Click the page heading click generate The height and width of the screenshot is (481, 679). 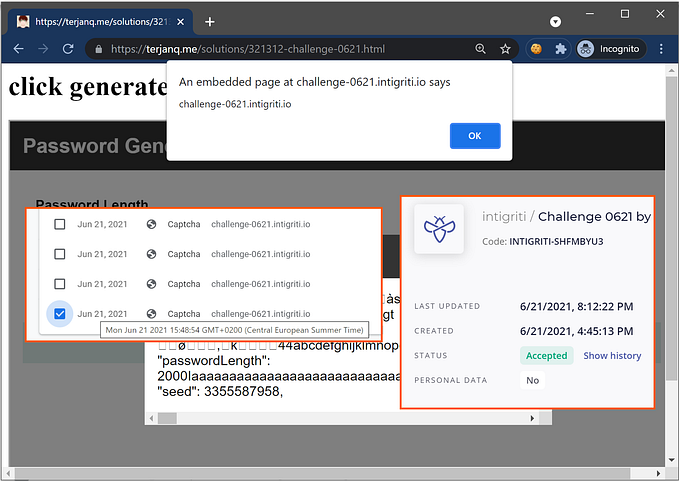tap(88, 87)
